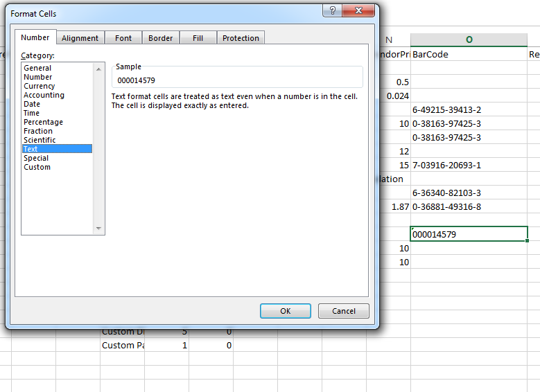The width and height of the screenshot is (540, 392).
Task: Pick the Accounting format category
Action: (x=44, y=95)
